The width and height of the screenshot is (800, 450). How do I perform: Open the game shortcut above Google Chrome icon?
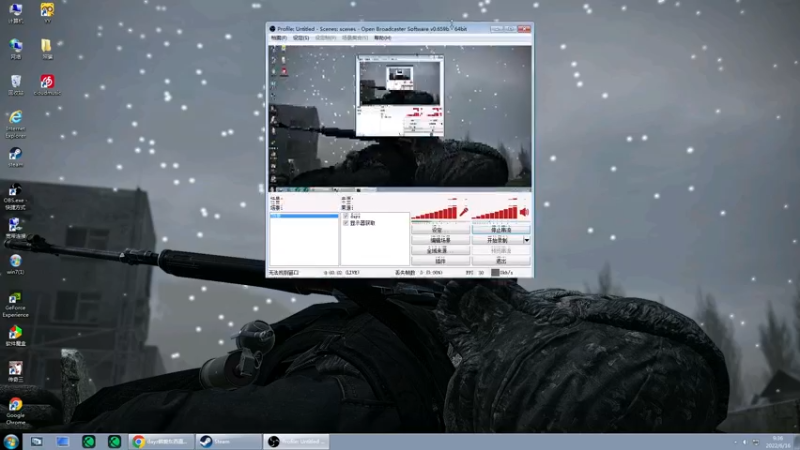pos(15,371)
